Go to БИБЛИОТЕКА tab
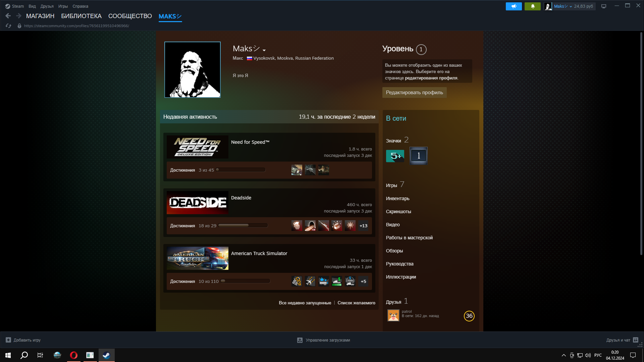 (81, 16)
